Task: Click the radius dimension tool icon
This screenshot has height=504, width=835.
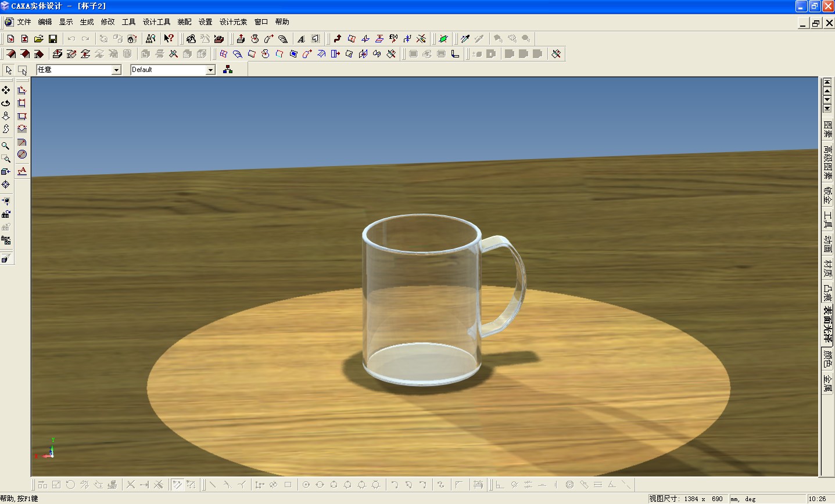Action: (21, 142)
